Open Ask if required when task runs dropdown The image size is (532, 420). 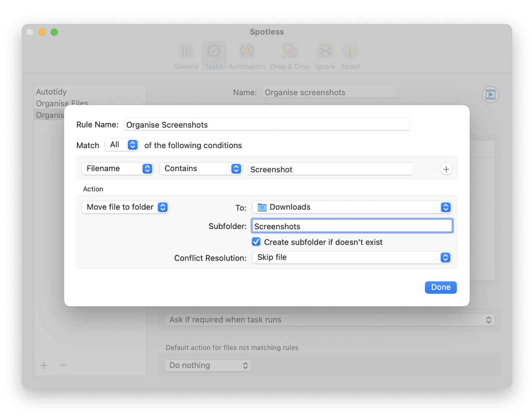pyautogui.click(x=329, y=320)
